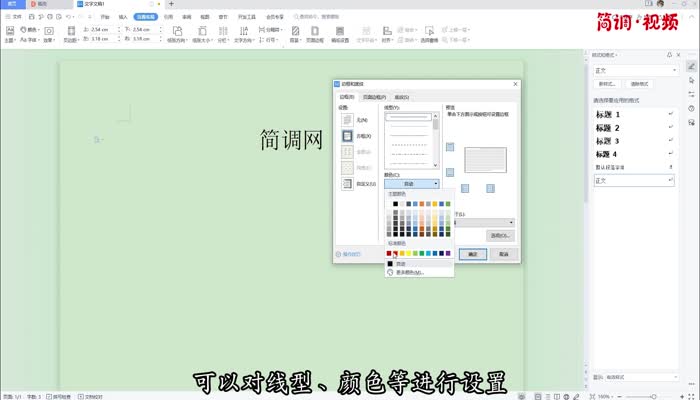Viewport: 700px width, 400px height.
Task: Select 自动 automatic color option
Action: tap(419, 264)
